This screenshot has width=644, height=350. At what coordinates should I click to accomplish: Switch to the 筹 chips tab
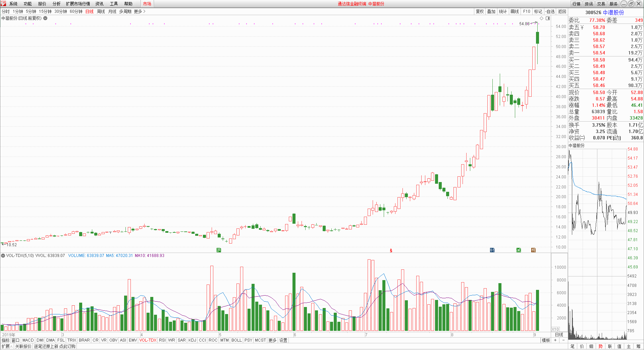[638, 346]
